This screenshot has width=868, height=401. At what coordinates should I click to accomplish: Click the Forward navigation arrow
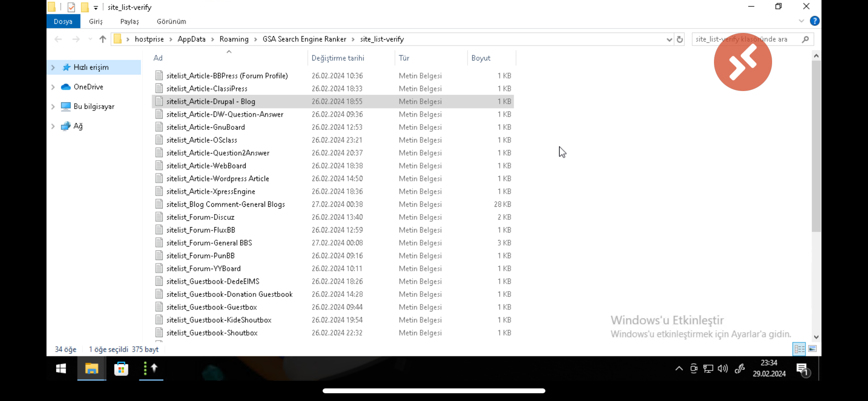[76, 39]
